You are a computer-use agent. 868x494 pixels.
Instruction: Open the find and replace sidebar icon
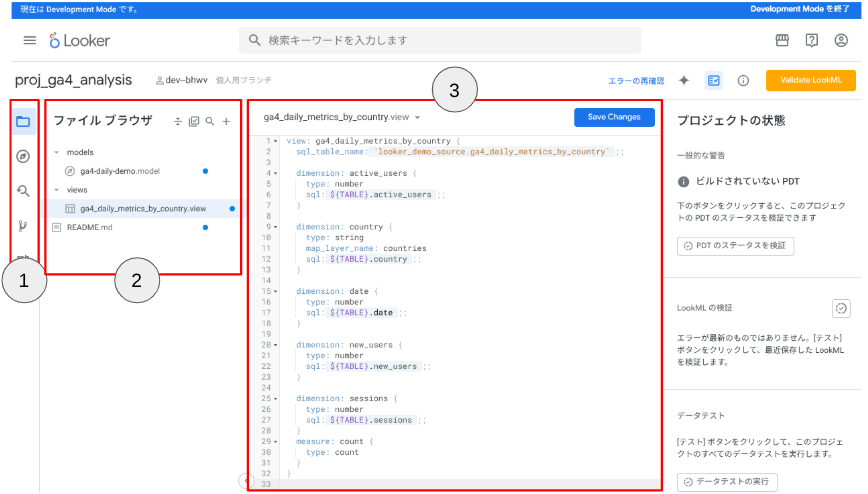point(23,191)
